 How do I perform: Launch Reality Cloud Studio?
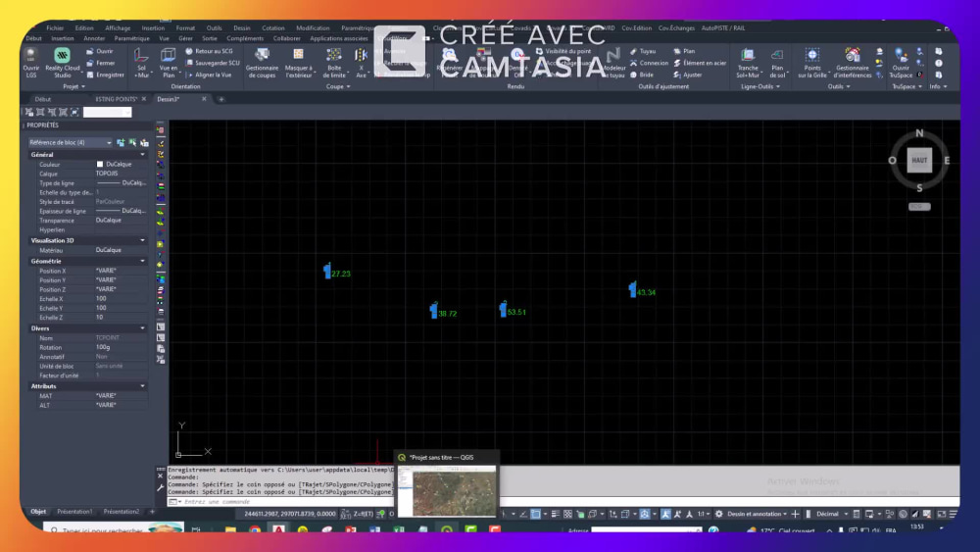point(63,63)
